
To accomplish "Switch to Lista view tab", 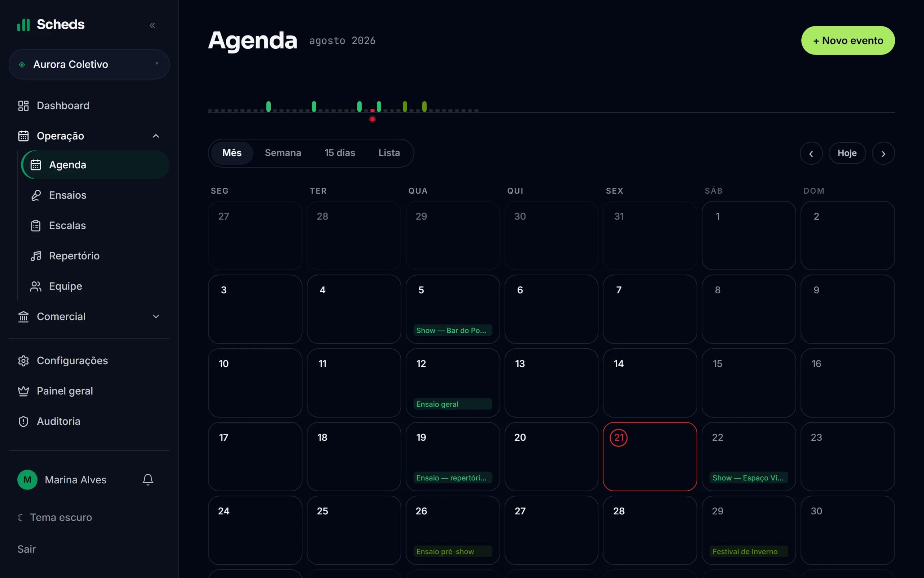I will point(389,153).
